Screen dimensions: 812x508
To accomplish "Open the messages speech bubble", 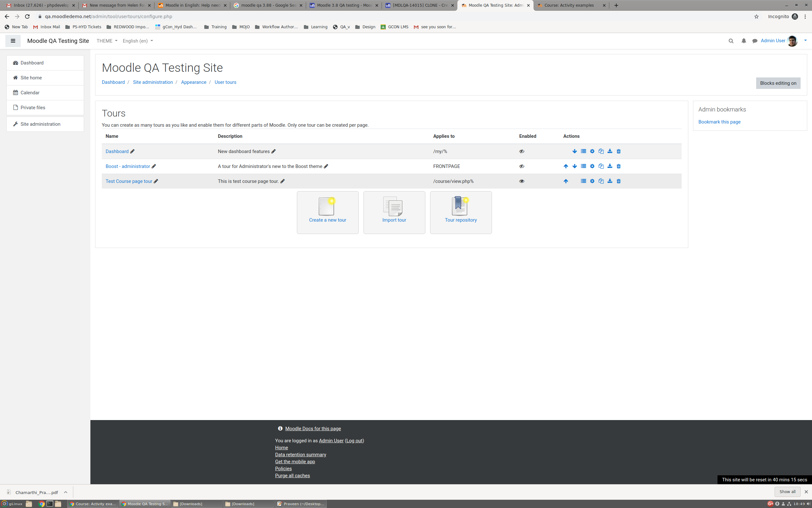I will tap(755, 41).
